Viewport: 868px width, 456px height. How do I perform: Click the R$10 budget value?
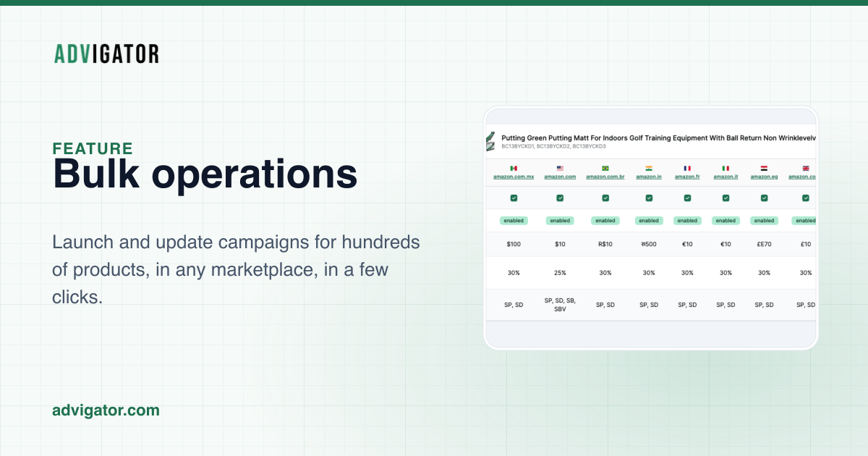605,244
